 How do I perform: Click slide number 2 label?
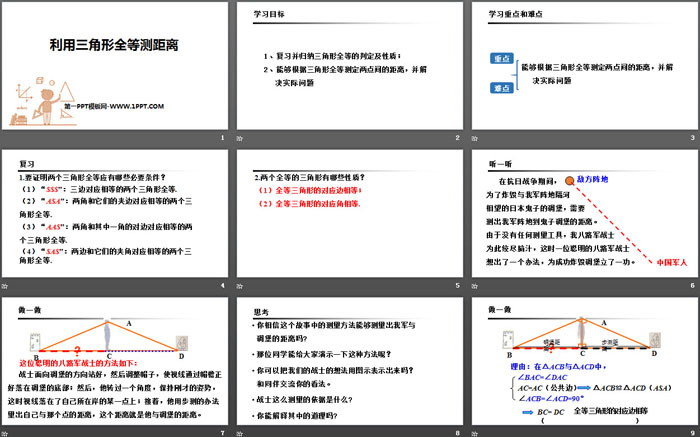457,138
